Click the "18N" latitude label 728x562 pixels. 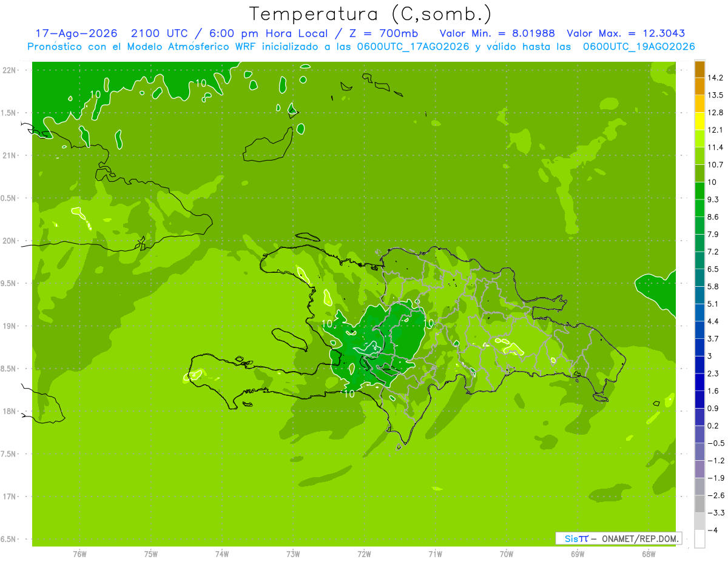(10, 412)
